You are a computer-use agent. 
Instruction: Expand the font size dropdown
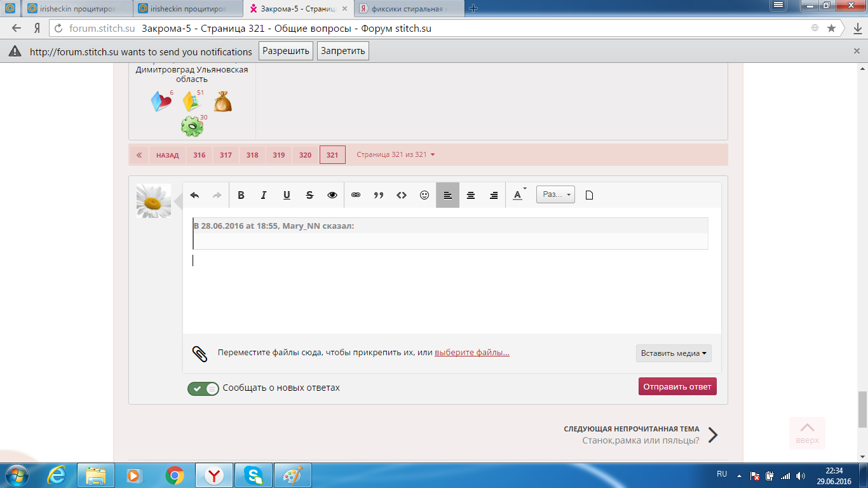tap(555, 194)
